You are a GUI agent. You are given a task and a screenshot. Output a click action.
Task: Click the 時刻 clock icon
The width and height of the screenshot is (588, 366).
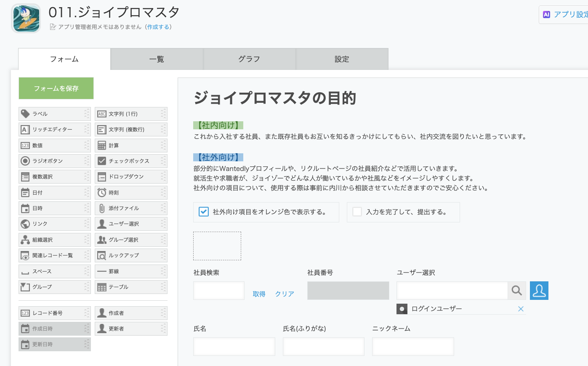click(x=101, y=192)
